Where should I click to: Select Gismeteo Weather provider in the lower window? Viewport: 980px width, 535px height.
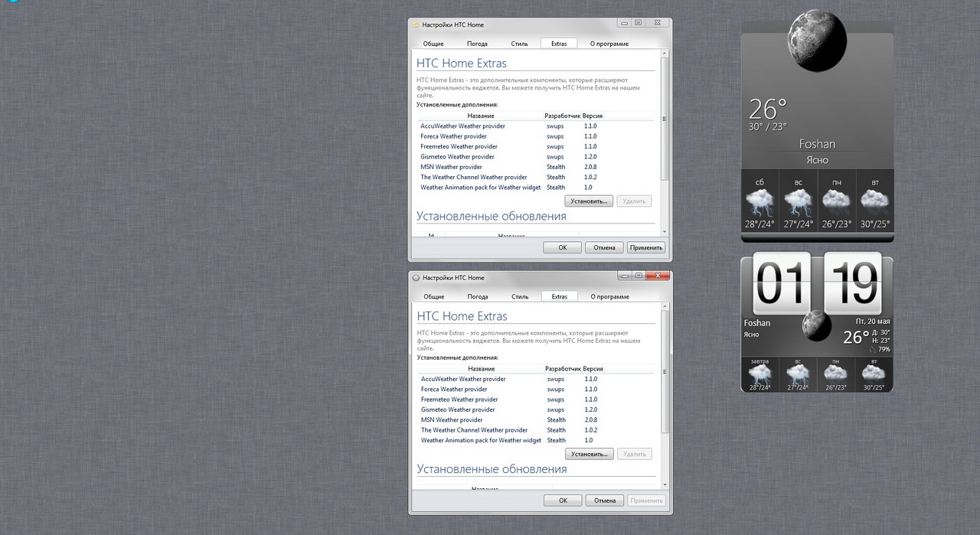(537, 409)
